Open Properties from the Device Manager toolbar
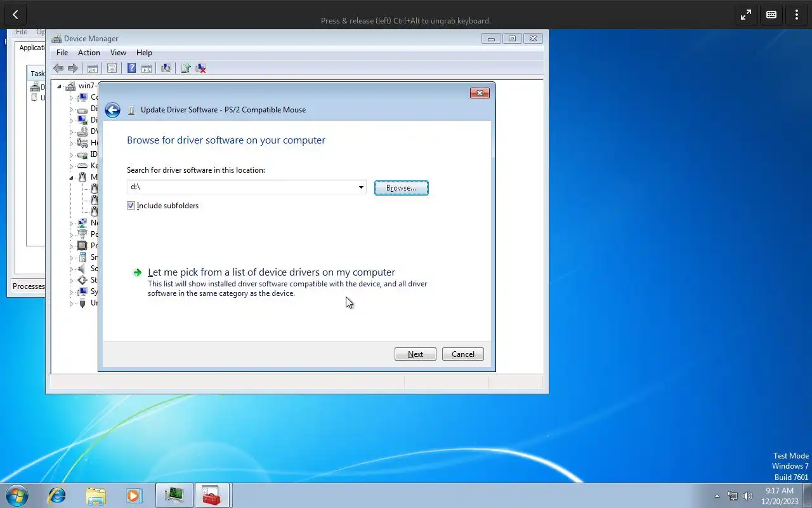Viewport: 812px width, 508px height. (x=112, y=68)
